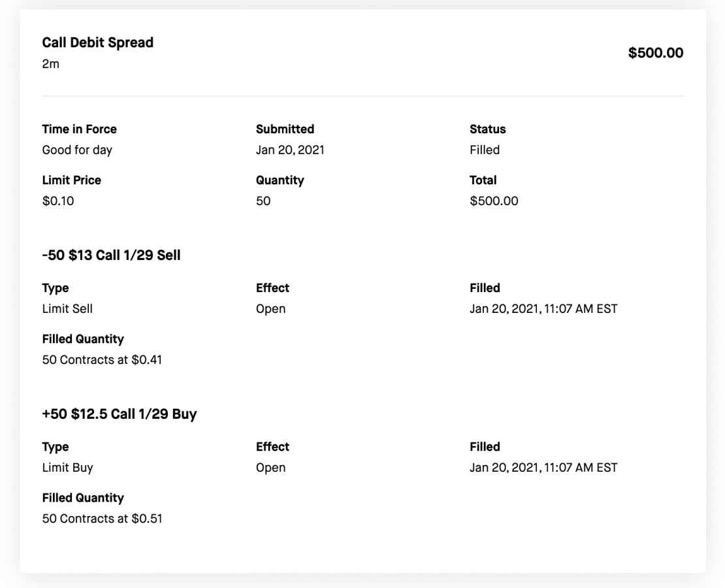Image resolution: width=725 pixels, height=588 pixels.
Task: Select the Open effect under sell leg
Action: pyautogui.click(x=270, y=308)
